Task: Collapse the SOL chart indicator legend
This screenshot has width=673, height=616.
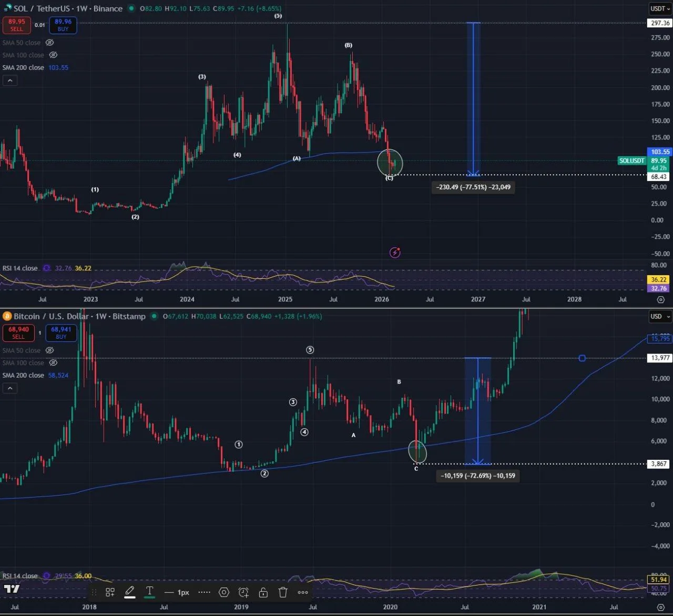Action: [x=10, y=80]
